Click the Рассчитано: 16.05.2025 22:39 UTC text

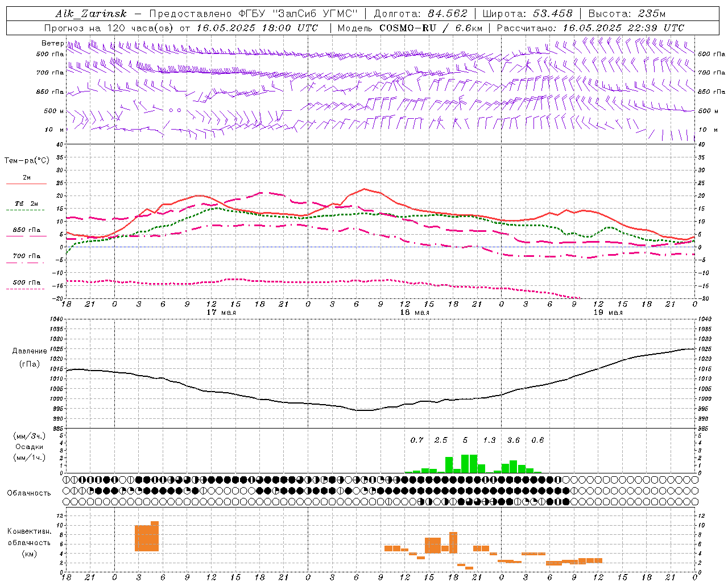tap(590, 28)
